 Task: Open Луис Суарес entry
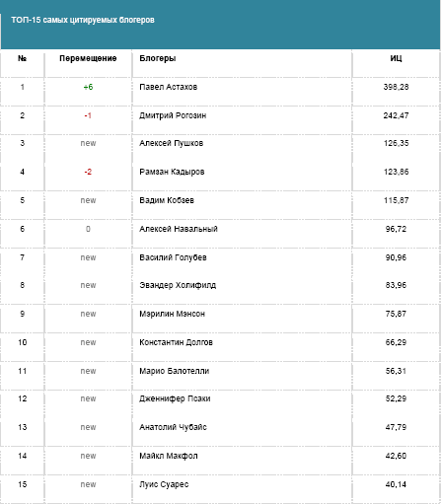point(164,484)
